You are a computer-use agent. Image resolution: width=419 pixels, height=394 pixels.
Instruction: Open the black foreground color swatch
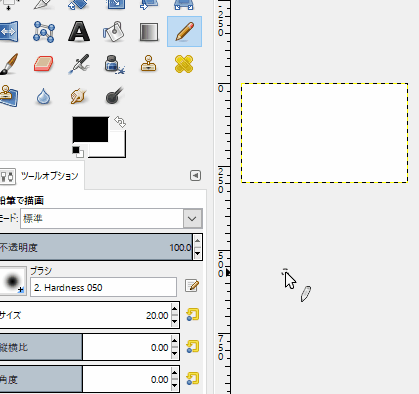90,129
